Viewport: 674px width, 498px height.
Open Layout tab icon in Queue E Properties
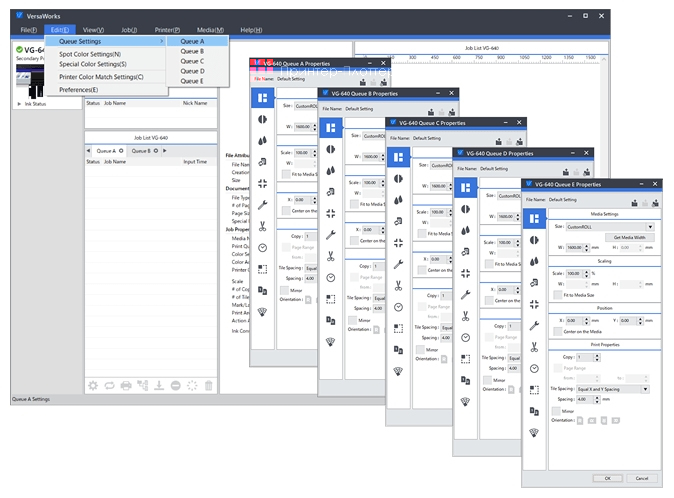click(534, 217)
